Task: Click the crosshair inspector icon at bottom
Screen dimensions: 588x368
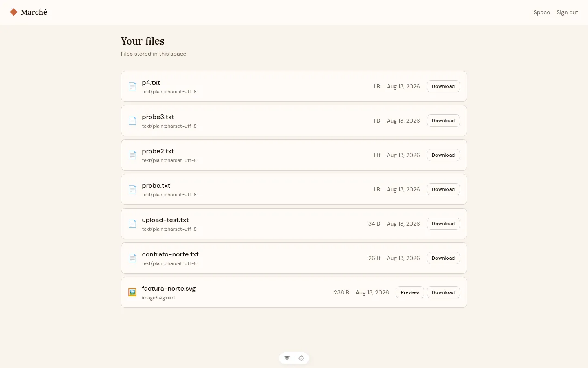Action: [301, 358]
